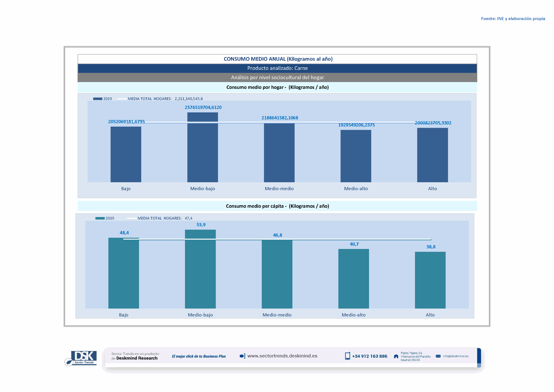Click the house address icon in footer
This screenshot has height=392, width=554.
[x=396, y=356]
